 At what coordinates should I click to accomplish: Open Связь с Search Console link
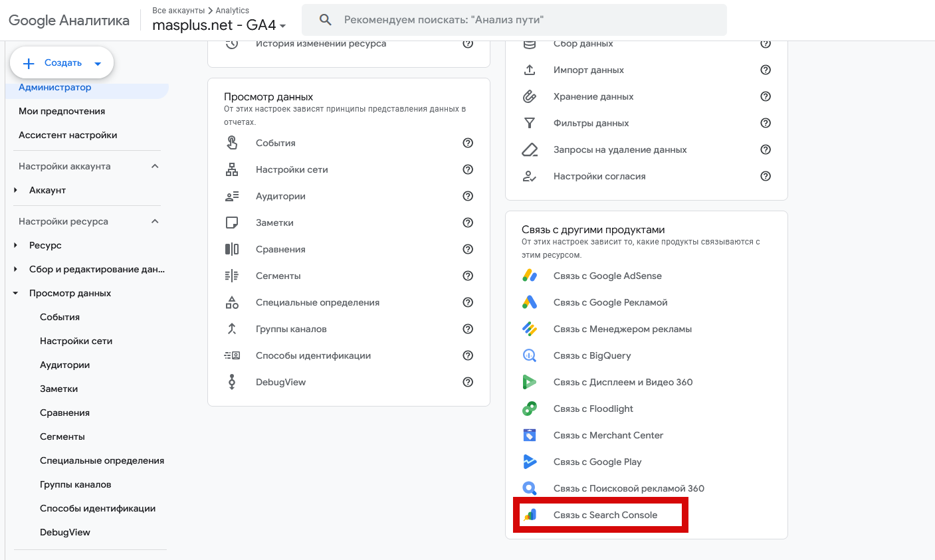tap(605, 515)
